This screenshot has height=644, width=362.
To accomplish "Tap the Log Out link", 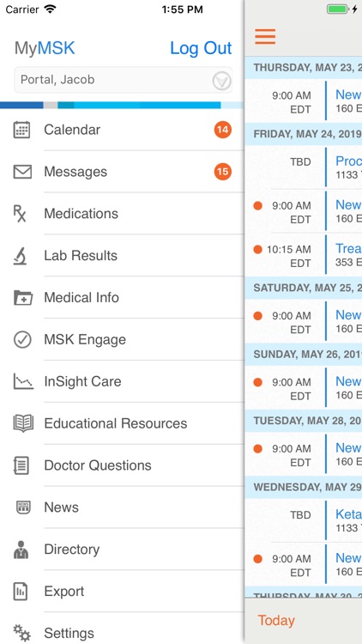I will pyautogui.click(x=201, y=48).
